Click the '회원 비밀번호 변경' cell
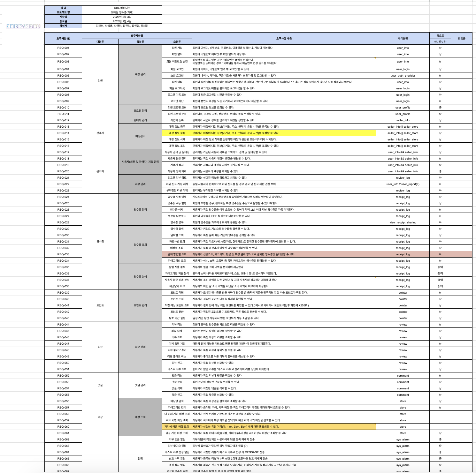The width and height of the screenshot is (476, 473). (177, 62)
